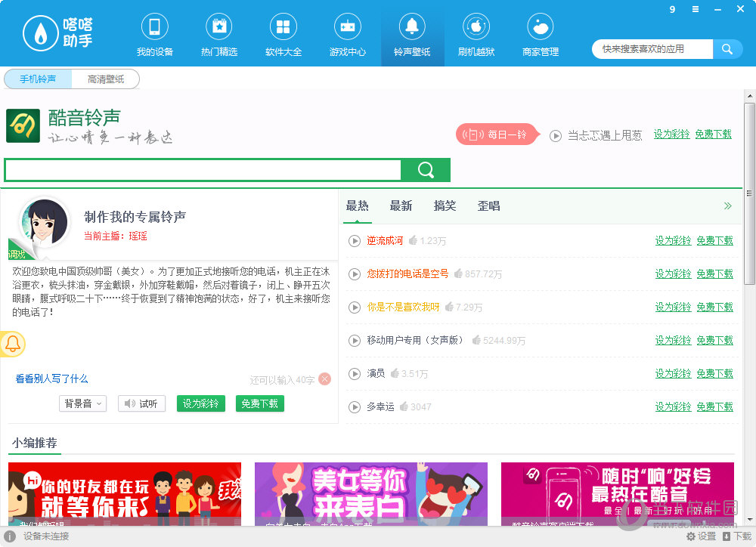This screenshot has height=547, width=756.
Task: Play ringtone 多幸运
Action: (x=355, y=406)
